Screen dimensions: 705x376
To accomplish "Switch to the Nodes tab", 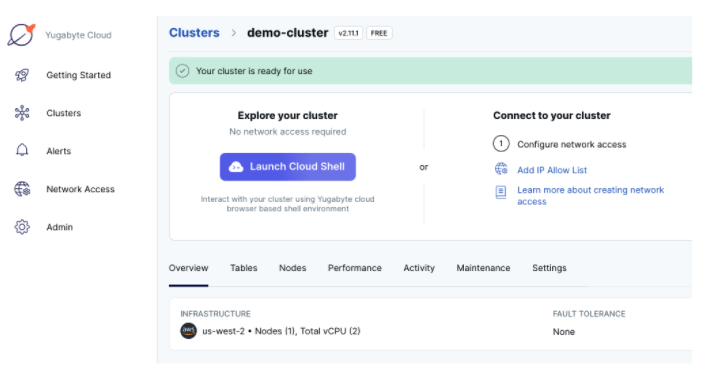I will (292, 268).
